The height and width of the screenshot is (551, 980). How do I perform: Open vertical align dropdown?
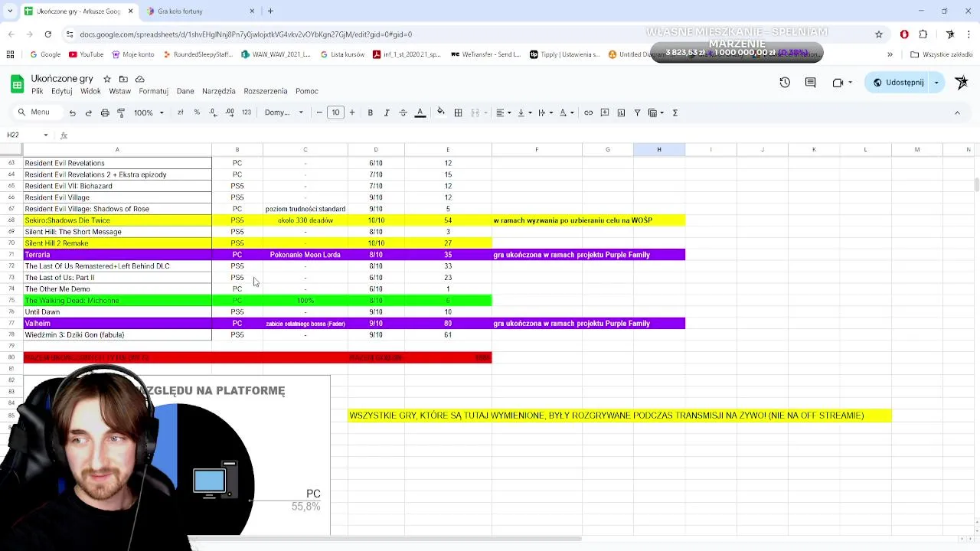524,112
